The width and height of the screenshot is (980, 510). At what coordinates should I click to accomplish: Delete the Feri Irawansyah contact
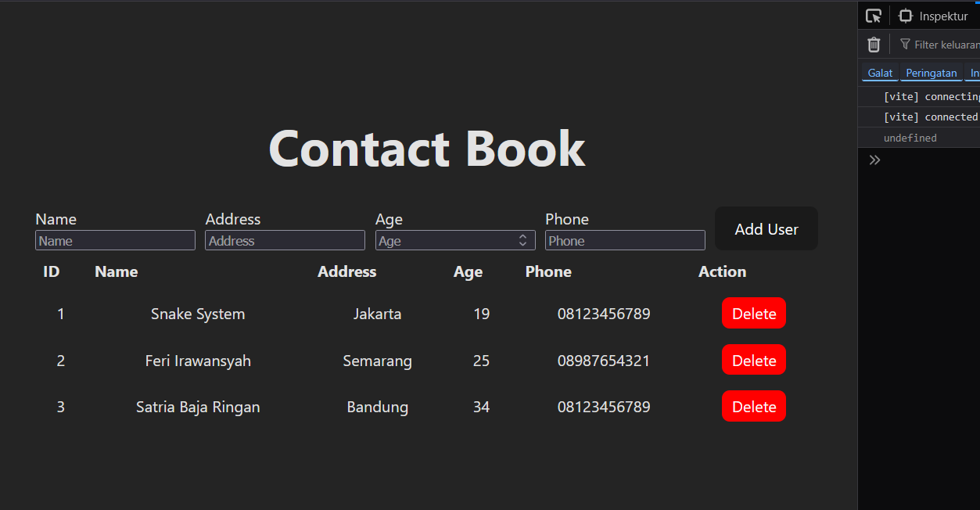[753, 360]
